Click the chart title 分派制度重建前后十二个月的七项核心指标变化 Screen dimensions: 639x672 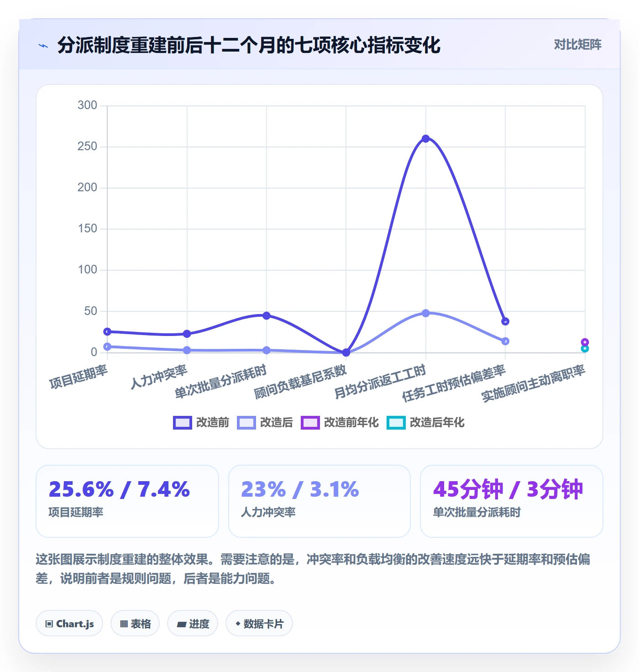[249, 45]
